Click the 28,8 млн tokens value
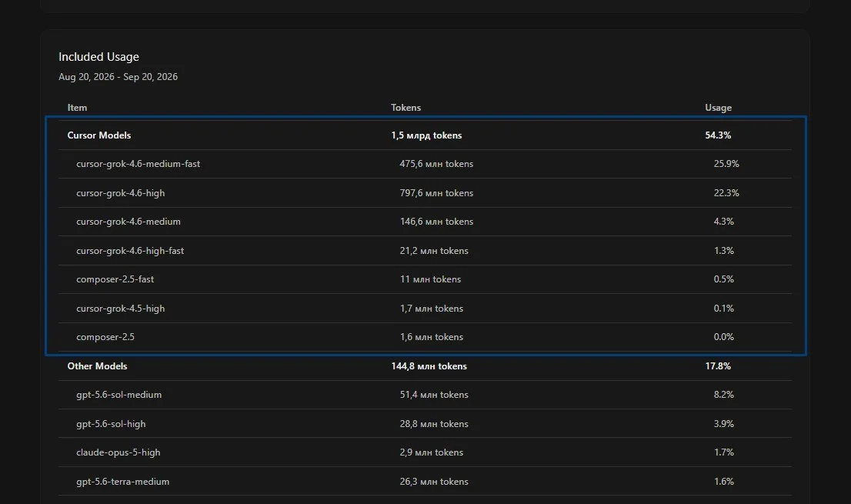The image size is (851, 504). coord(434,424)
